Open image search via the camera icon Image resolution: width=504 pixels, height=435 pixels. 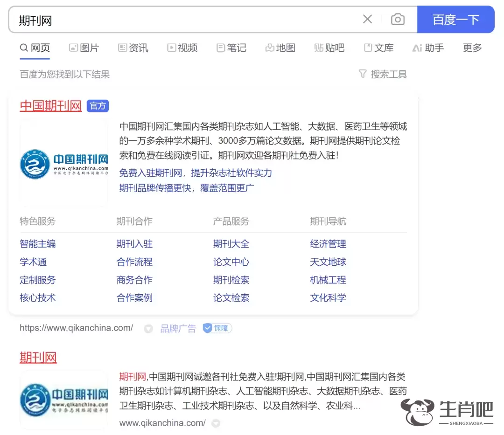pyautogui.click(x=398, y=19)
